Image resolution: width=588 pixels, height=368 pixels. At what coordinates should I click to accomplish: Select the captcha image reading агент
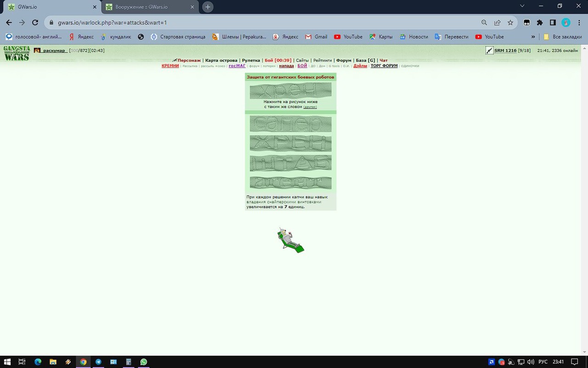290,183
